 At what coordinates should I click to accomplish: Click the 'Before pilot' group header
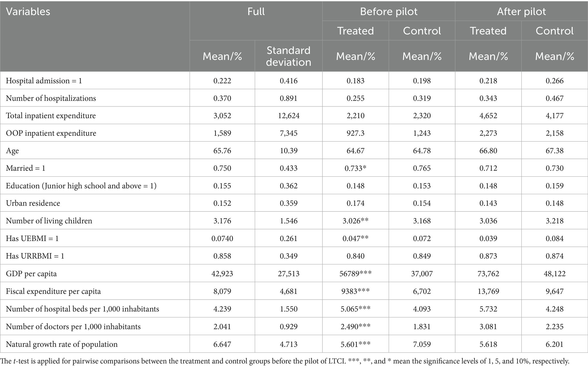pyautogui.click(x=389, y=12)
